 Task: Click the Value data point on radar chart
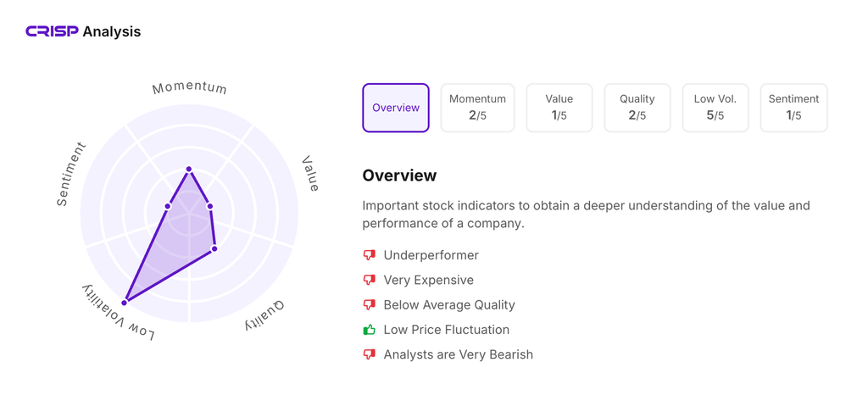pos(210,206)
